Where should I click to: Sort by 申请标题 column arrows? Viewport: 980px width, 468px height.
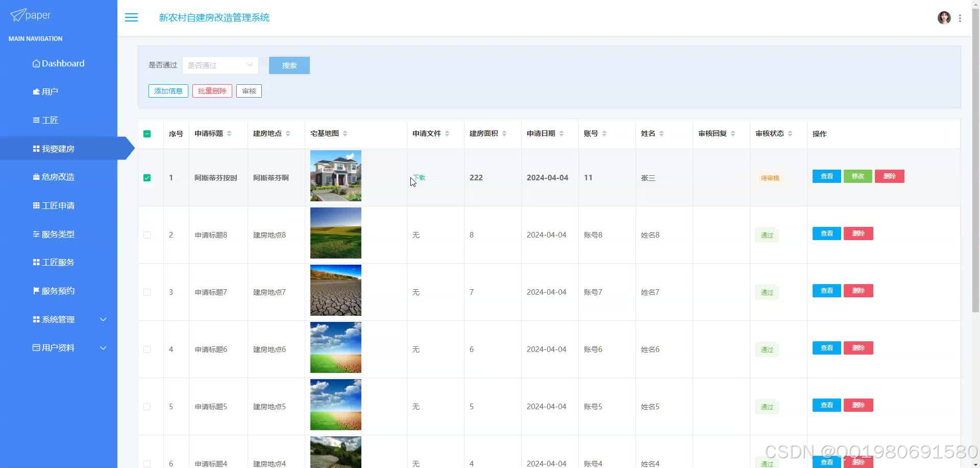[x=229, y=133]
